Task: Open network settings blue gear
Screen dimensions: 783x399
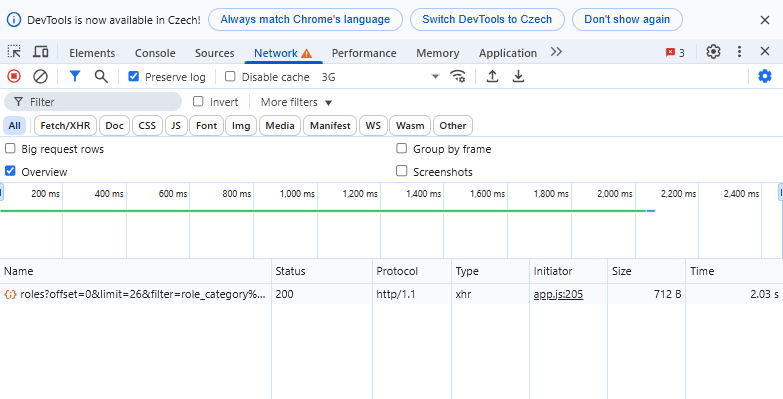Action: [x=765, y=76]
